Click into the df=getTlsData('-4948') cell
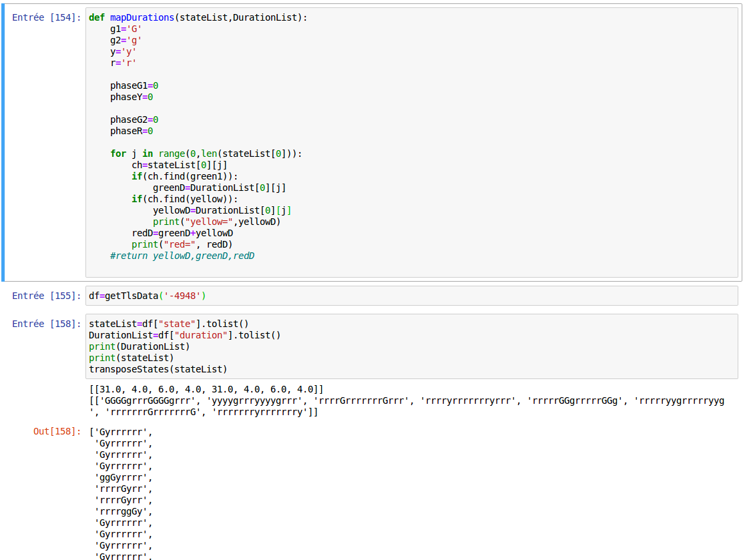The image size is (747, 560). point(151,296)
